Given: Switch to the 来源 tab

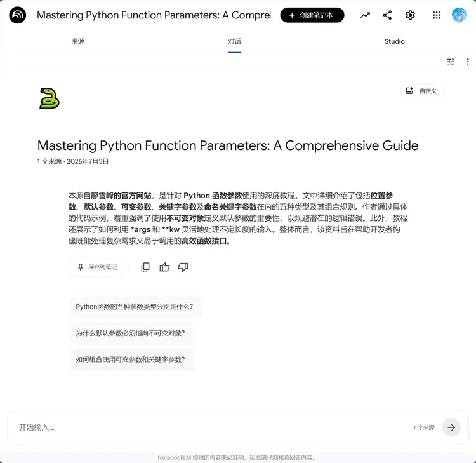Looking at the screenshot, I should (x=78, y=41).
